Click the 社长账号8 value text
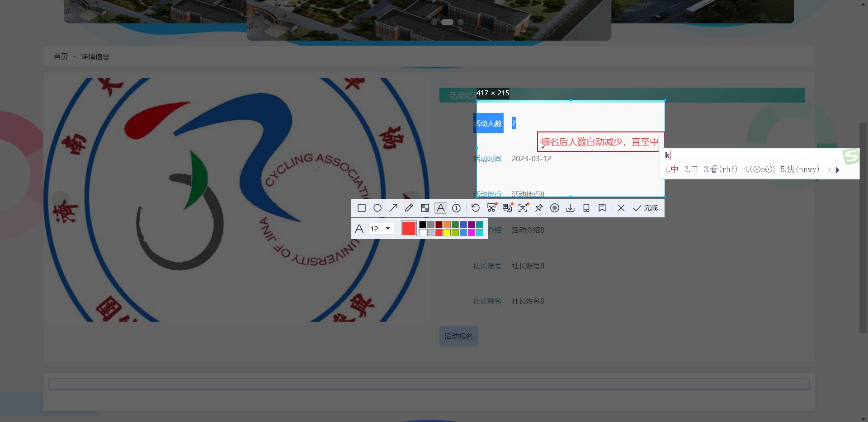 coord(528,266)
